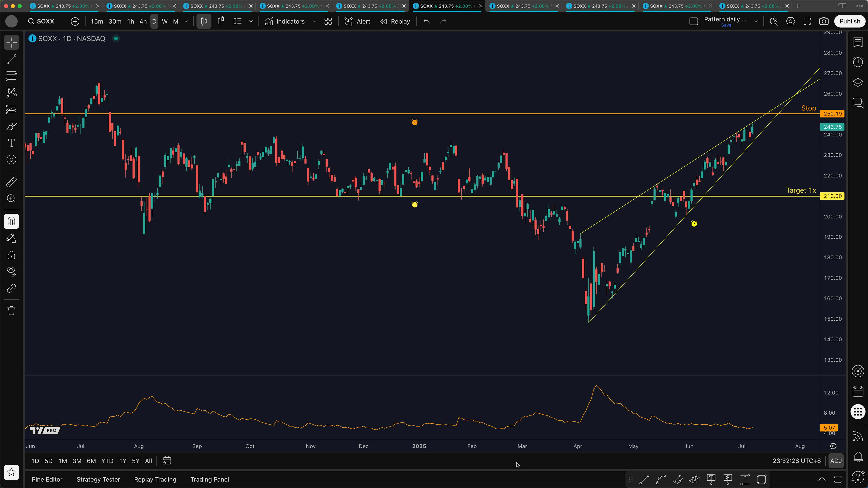Select the trend line drawing tool

[x=12, y=59]
